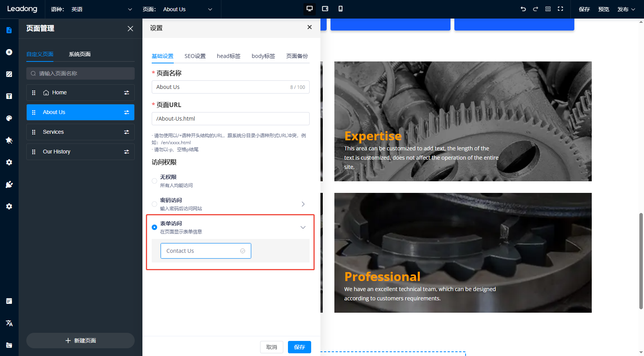
Task: Switch to tablet preview mode
Action: 325,9
